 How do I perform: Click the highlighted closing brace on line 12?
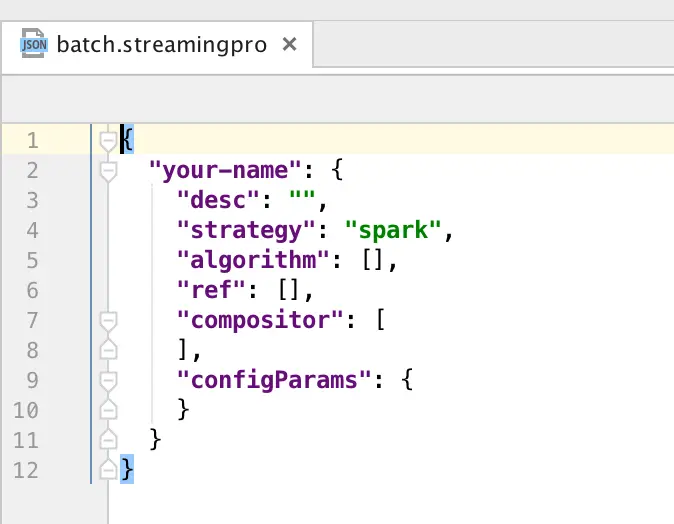(x=127, y=469)
